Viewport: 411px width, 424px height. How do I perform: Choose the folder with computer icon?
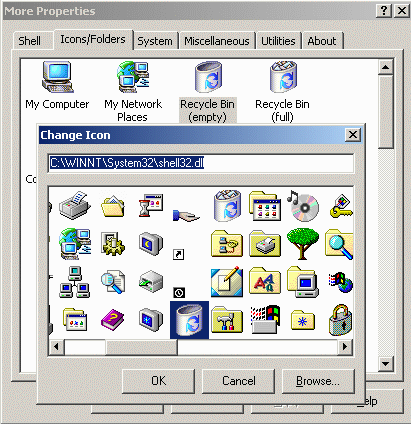[x=303, y=282]
